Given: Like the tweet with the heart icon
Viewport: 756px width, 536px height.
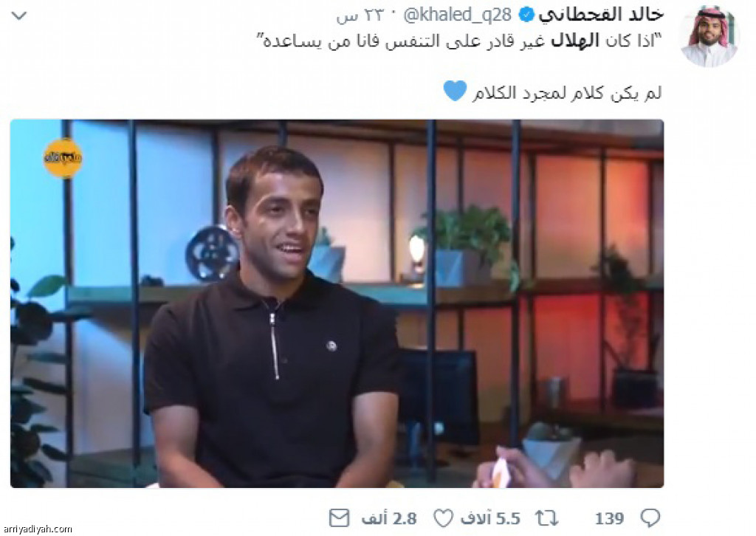Looking at the screenshot, I should pos(443,518).
